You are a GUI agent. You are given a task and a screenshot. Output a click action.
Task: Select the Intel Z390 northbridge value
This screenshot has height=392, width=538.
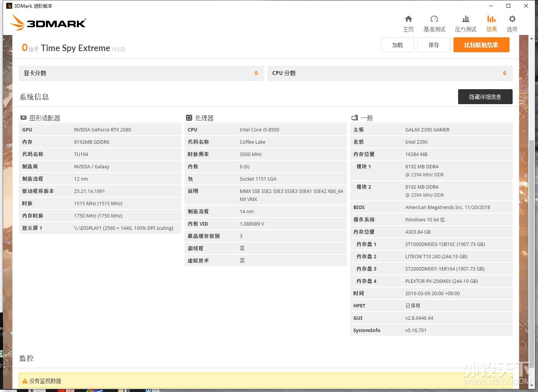tap(417, 142)
